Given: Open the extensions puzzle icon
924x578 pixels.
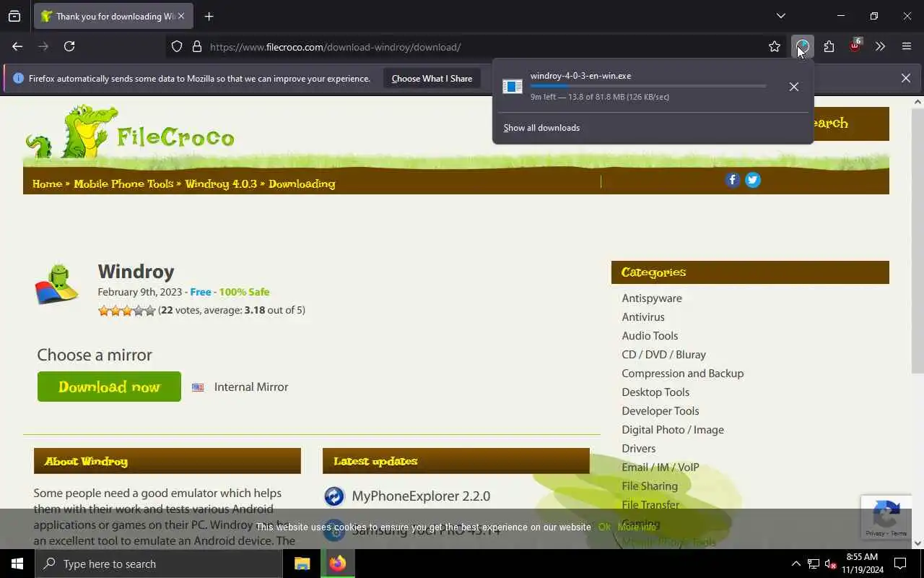Looking at the screenshot, I should click(829, 47).
